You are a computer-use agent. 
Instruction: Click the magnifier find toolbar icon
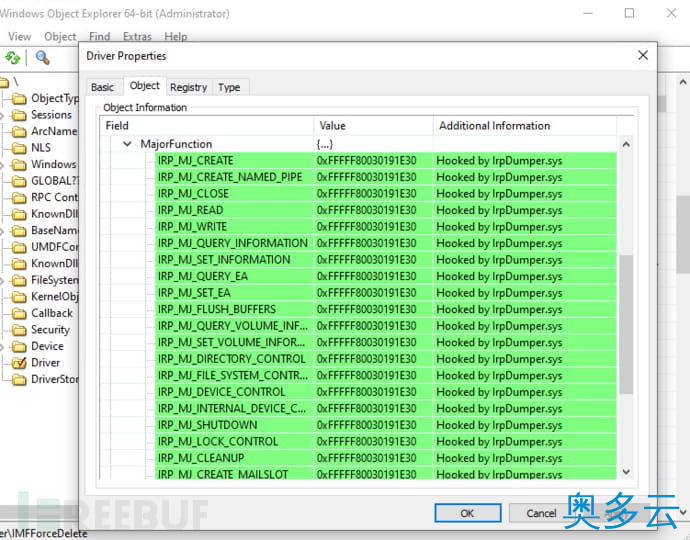click(x=42, y=58)
